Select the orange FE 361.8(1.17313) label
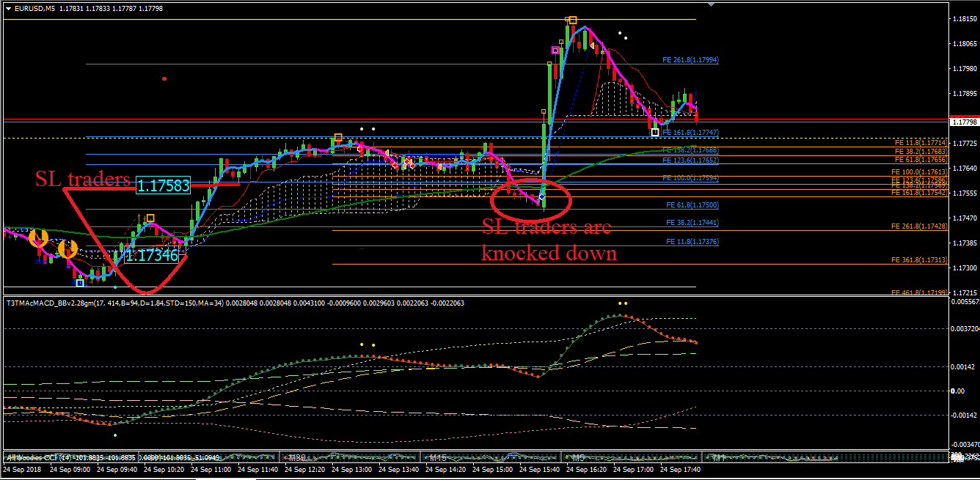This screenshot has width=980, height=480. [x=919, y=260]
